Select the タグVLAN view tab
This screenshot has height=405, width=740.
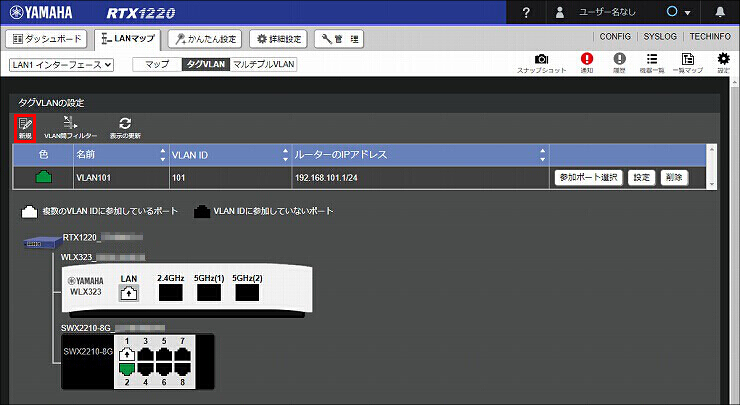(206, 64)
